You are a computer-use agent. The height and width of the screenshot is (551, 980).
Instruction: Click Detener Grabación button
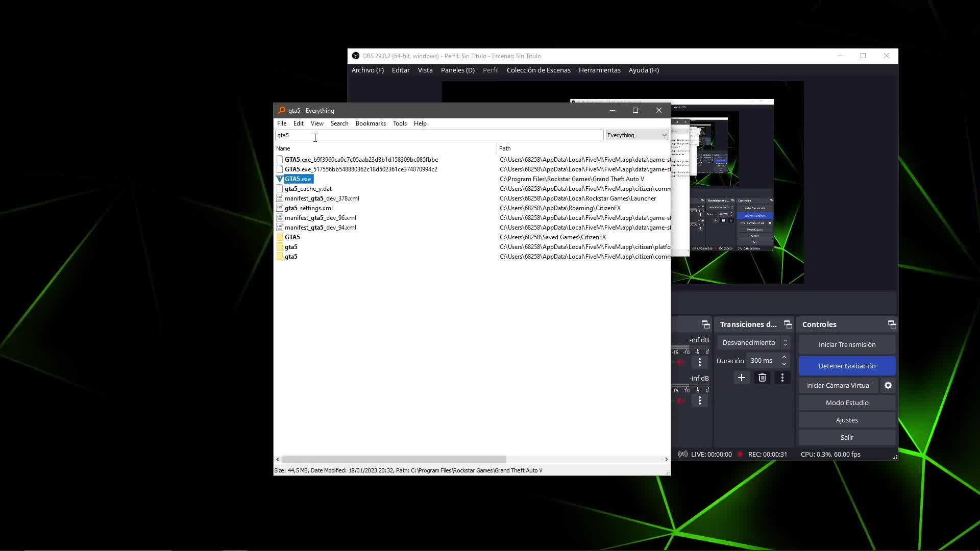847,366
